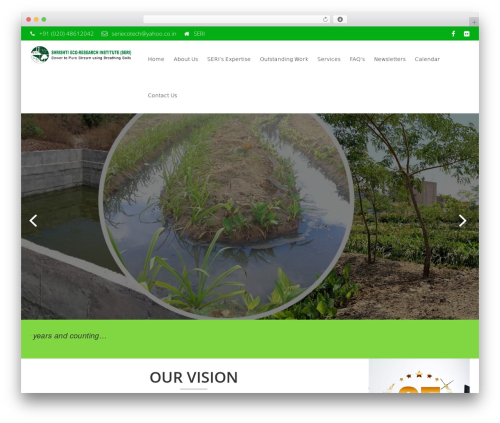Click the SERI institute logo
500x423 pixels.
click(81, 54)
